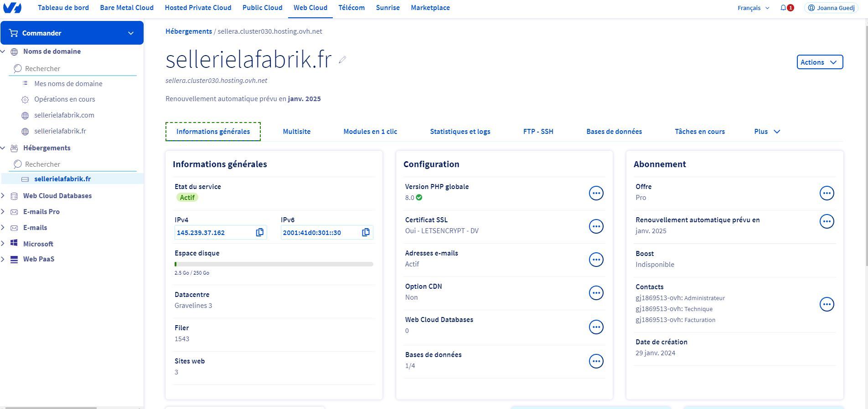Click the OVH logo in top bar
868x409 pixels.
12,8
